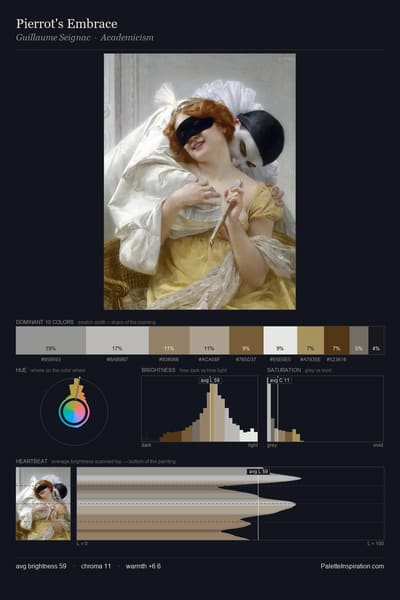The image size is (400, 600).
Task: Click the avg C 11 saturation marker
Action: (x=279, y=380)
